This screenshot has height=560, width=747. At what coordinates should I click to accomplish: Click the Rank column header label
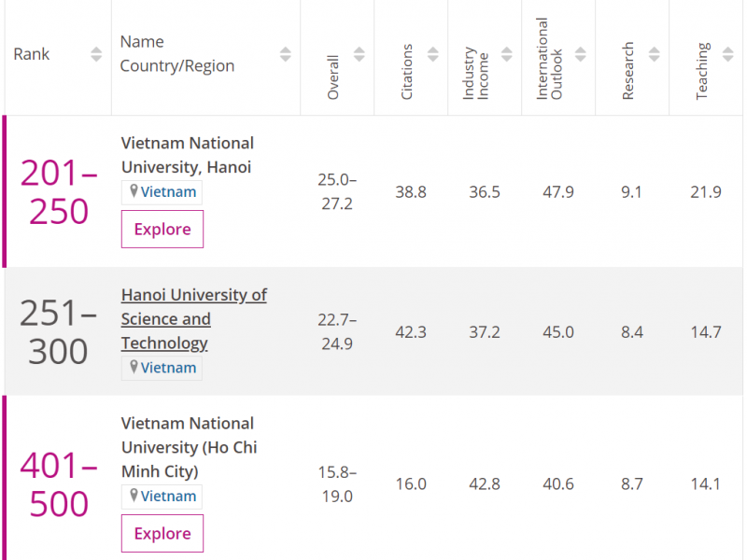(x=31, y=54)
